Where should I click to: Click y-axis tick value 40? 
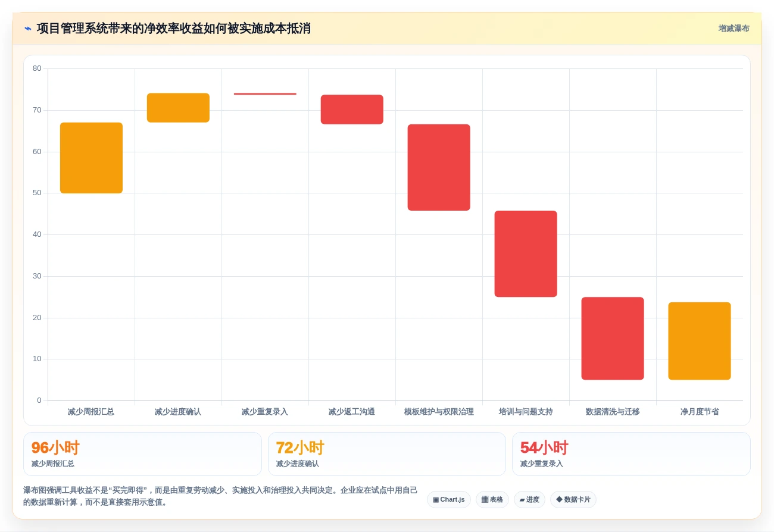(x=37, y=234)
